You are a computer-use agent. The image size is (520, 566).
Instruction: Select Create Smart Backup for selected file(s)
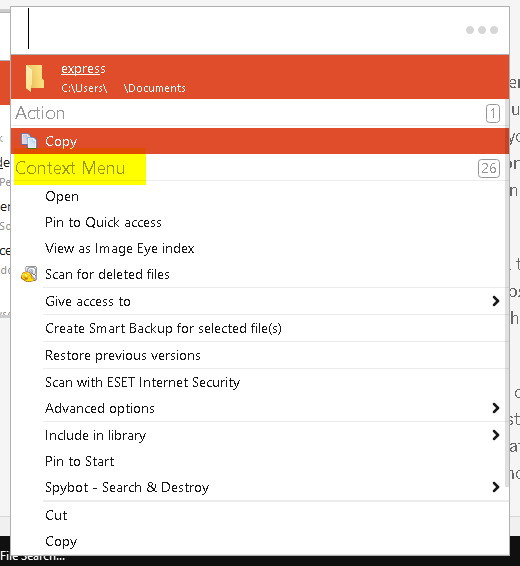point(163,328)
